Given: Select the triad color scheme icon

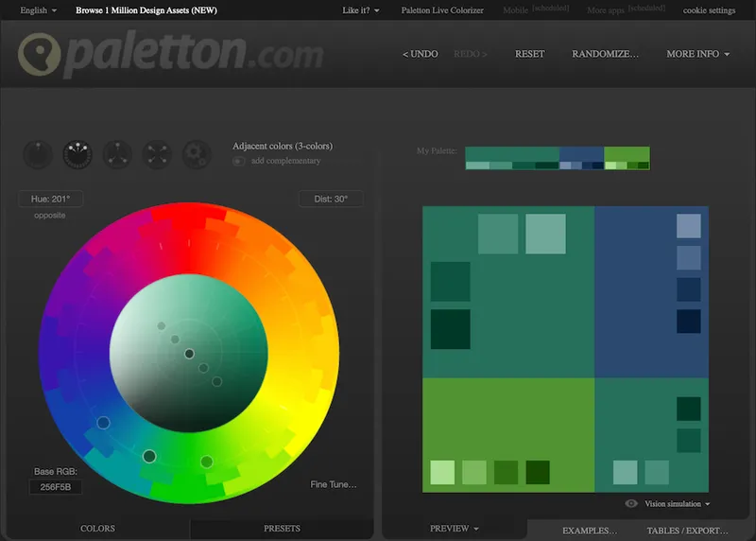Looking at the screenshot, I should coord(117,154).
